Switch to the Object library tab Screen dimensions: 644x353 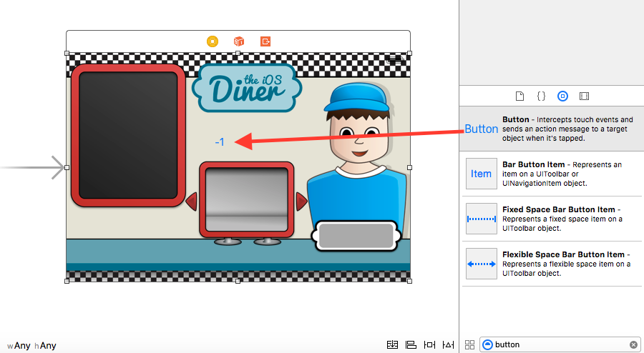point(562,96)
